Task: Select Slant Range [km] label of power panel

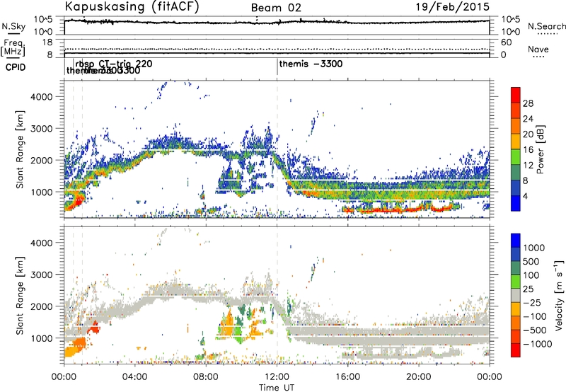Action: (x=20, y=149)
